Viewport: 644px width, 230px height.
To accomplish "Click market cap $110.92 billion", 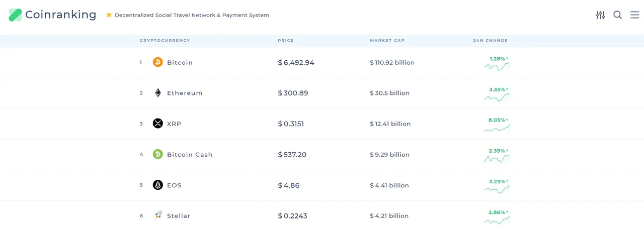I will point(392,63).
